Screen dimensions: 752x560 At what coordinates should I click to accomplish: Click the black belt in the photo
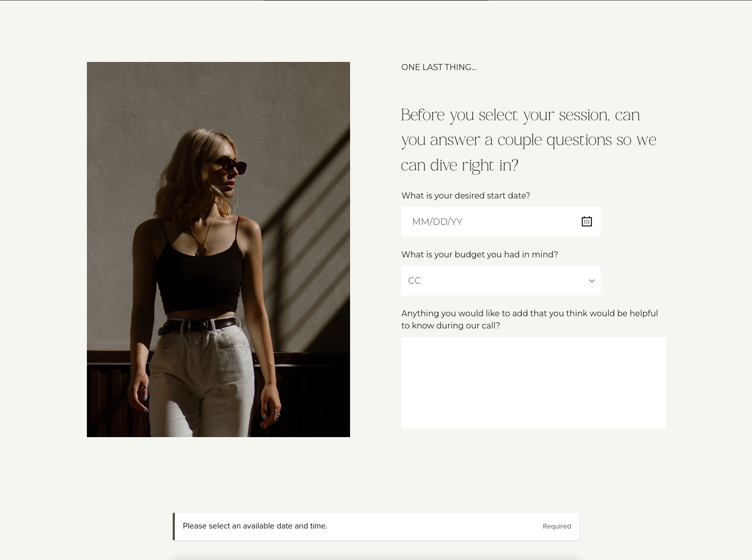coord(198,325)
